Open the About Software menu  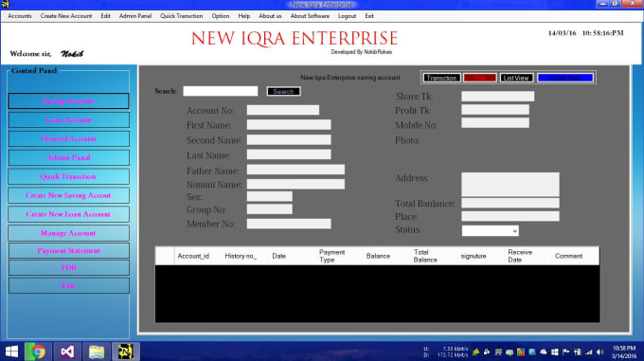point(310,16)
